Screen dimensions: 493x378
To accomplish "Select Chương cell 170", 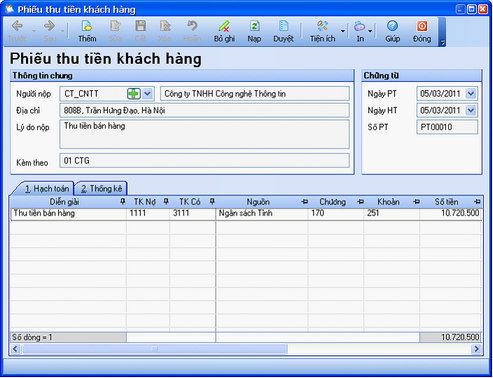I will [336, 213].
